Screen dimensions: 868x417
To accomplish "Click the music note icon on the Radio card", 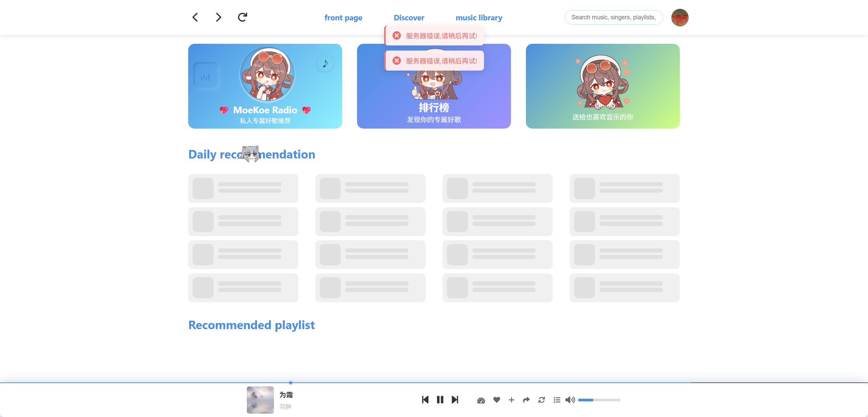I will (x=325, y=63).
